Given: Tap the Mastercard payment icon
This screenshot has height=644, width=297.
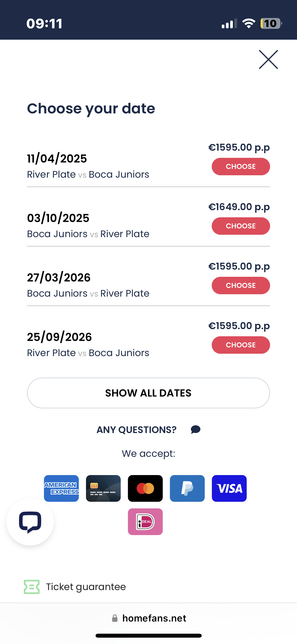Looking at the screenshot, I should tap(145, 488).
